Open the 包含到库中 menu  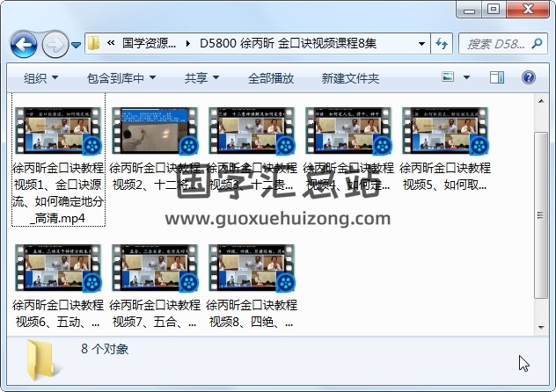[121, 78]
